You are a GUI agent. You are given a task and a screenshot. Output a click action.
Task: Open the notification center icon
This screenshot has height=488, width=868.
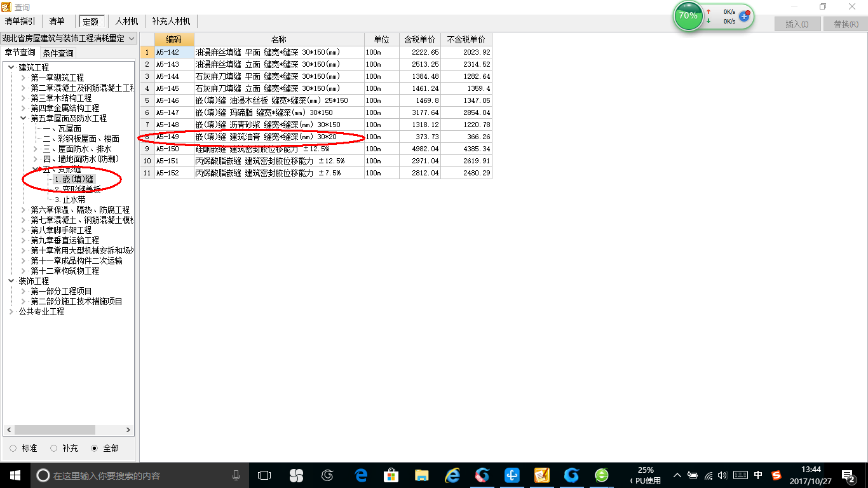coord(848,475)
